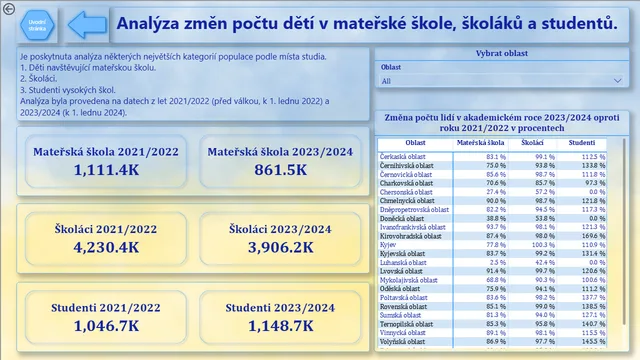The image size is (640, 360).
Task: Select the Školáci 2021/2022 card
Action: pyautogui.click(x=106, y=238)
